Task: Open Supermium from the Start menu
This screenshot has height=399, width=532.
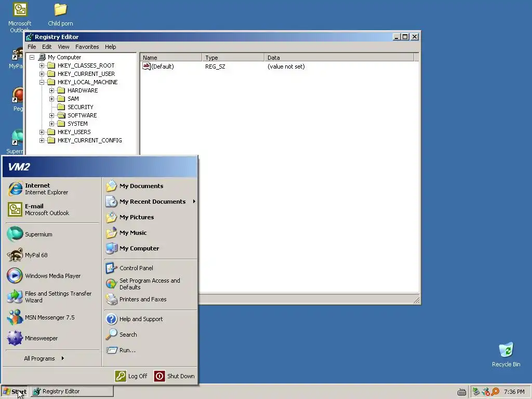Action: coord(52,234)
